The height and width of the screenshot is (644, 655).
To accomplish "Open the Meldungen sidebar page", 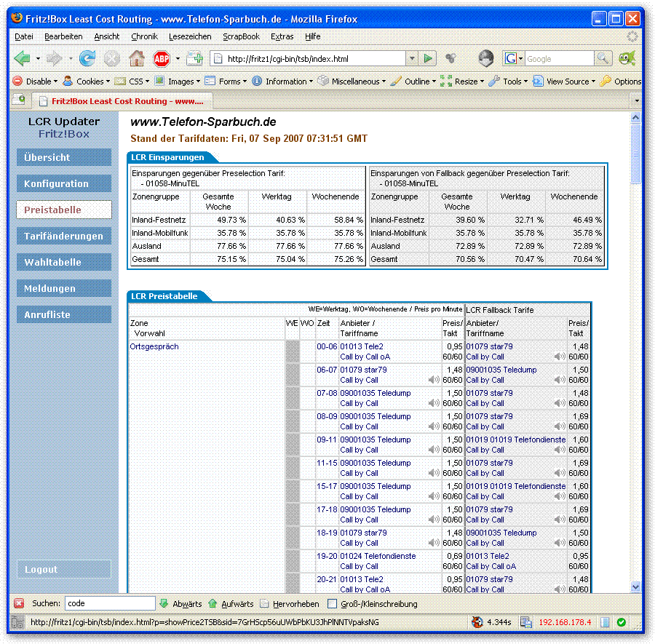I will [64, 288].
